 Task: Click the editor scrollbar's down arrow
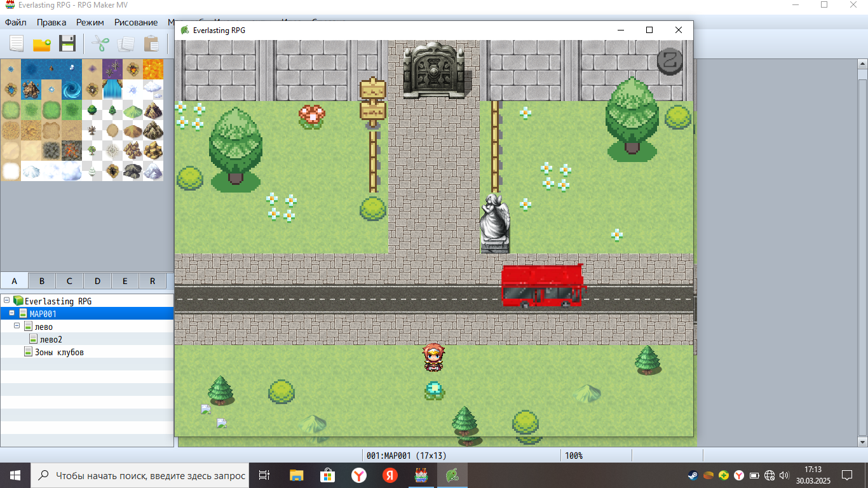862,441
